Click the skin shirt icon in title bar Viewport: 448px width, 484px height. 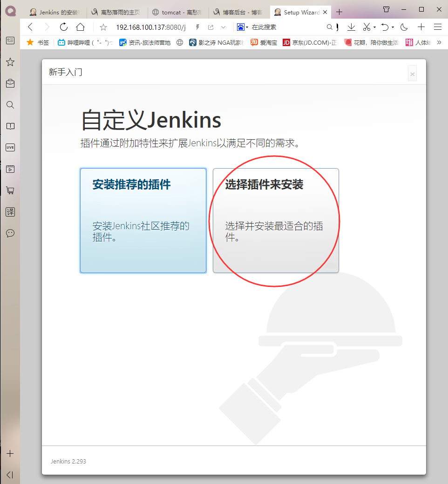coord(386,9)
